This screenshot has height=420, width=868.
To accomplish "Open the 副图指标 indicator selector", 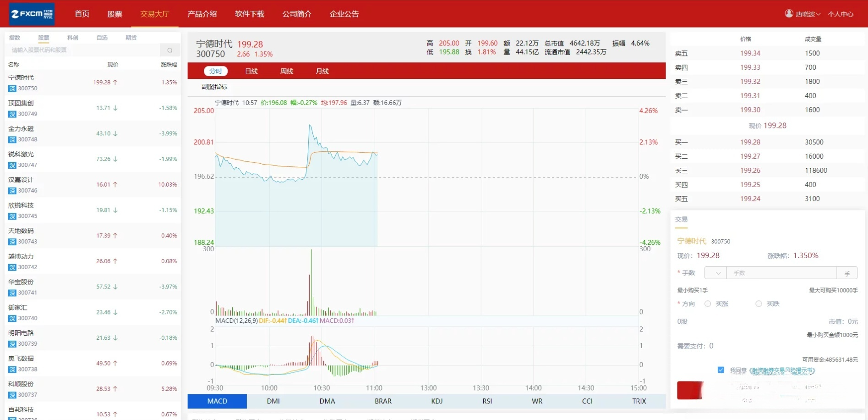I will (215, 87).
